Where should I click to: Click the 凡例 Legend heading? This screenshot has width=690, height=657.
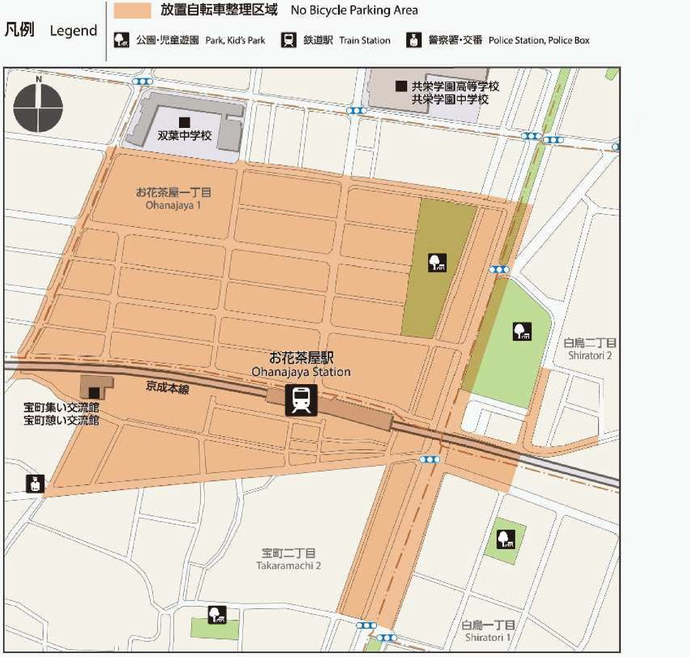click(x=50, y=30)
